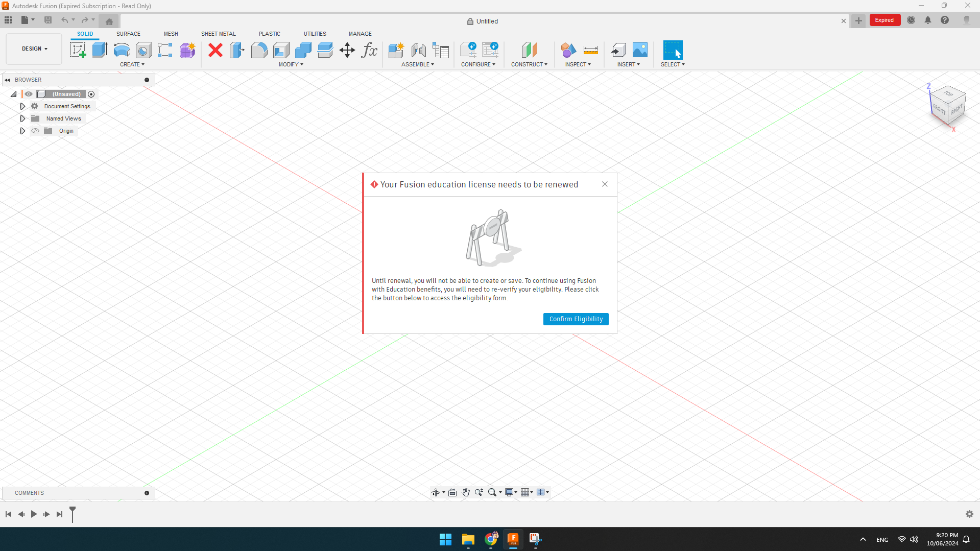Select the Fillet tool icon
Image resolution: width=980 pixels, height=551 pixels.
point(259,50)
